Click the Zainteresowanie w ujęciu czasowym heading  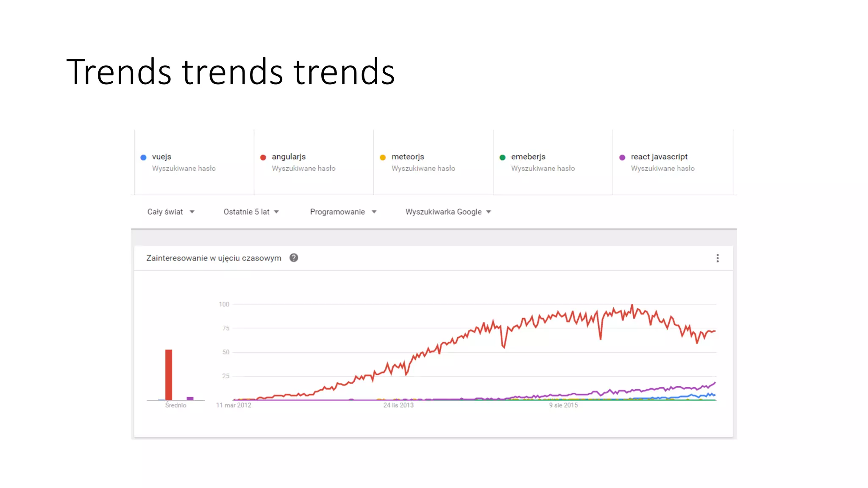click(214, 258)
